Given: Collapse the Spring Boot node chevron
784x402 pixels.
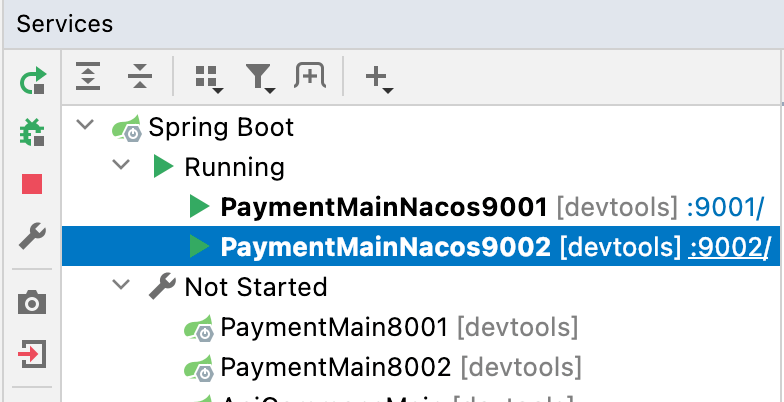Looking at the screenshot, I should click(x=86, y=124).
